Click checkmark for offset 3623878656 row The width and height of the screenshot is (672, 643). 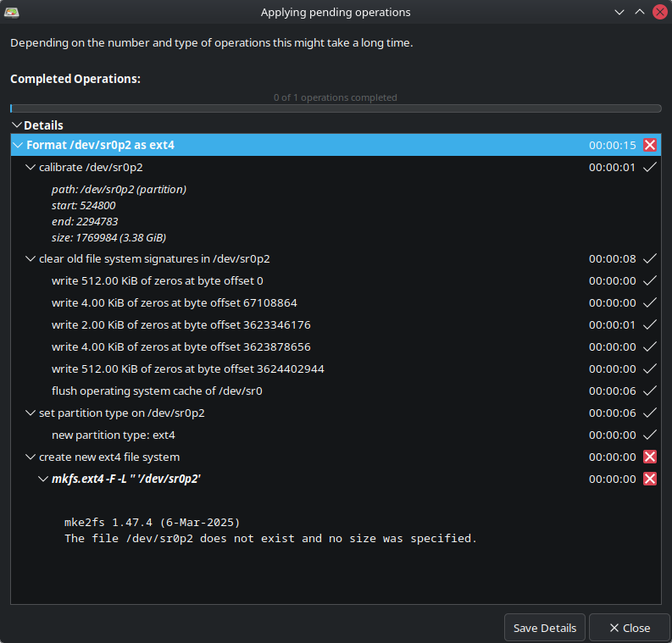650,346
